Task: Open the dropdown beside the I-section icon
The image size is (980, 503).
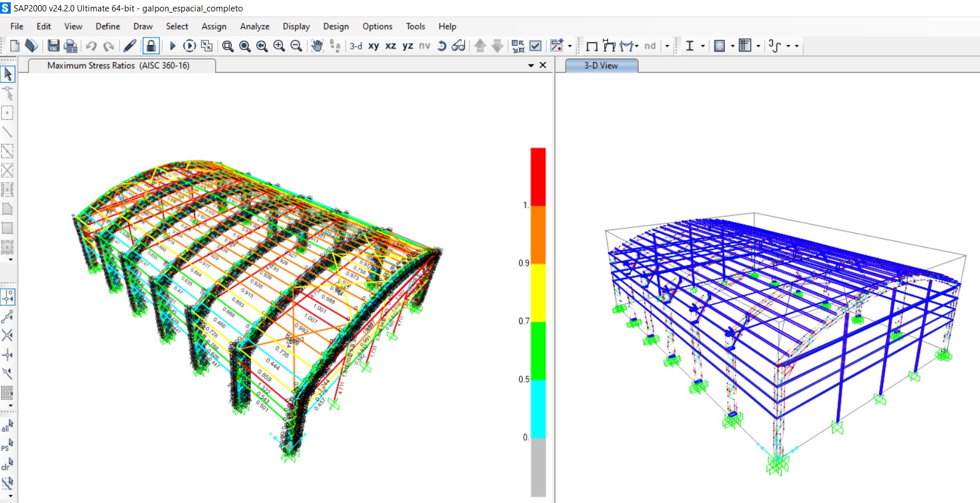Action: tap(703, 46)
